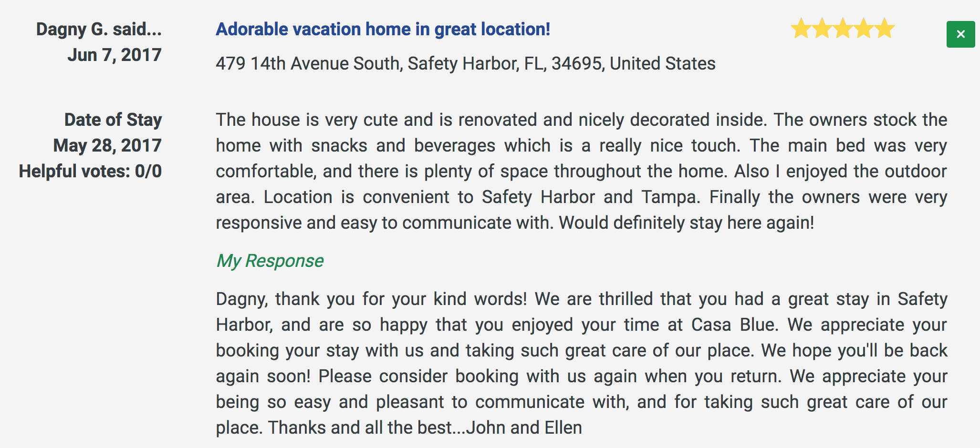Click the first yellow rating star
This screenshot has height=448, width=980.
click(801, 28)
